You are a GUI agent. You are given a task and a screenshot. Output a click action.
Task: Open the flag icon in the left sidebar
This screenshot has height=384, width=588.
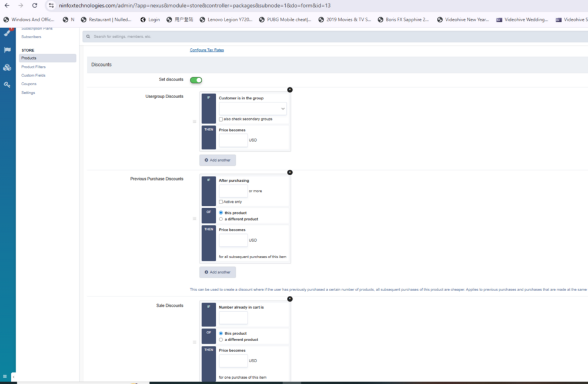coord(7,50)
